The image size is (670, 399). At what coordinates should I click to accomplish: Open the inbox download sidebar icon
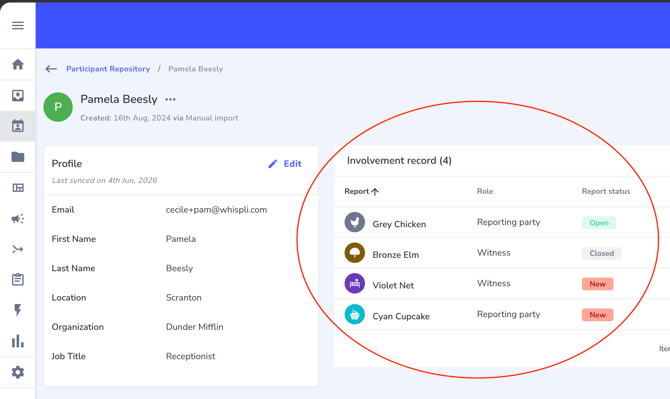tap(18, 95)
